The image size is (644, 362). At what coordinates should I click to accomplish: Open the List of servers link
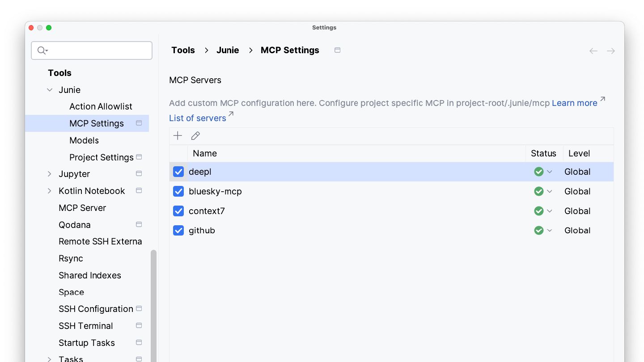coord(198,118)
